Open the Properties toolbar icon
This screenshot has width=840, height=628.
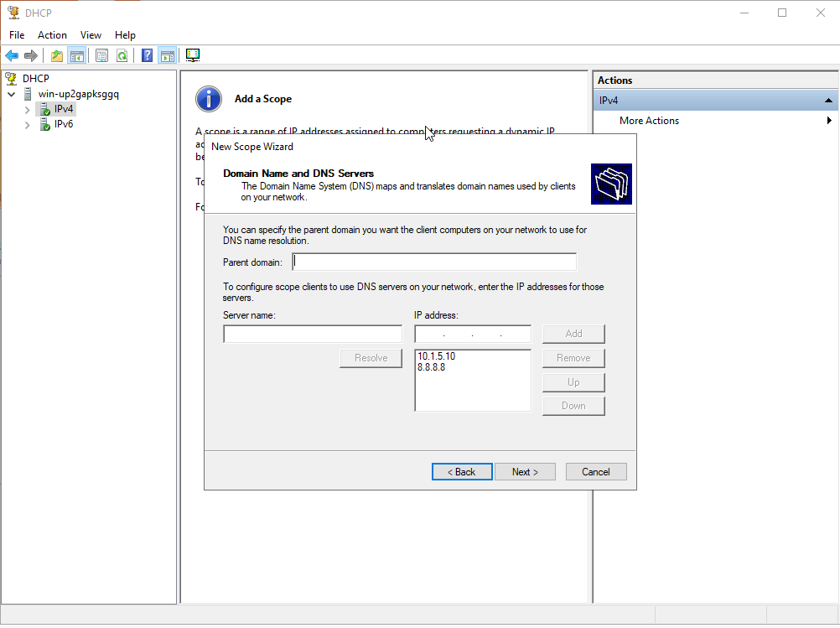point(101,56)
